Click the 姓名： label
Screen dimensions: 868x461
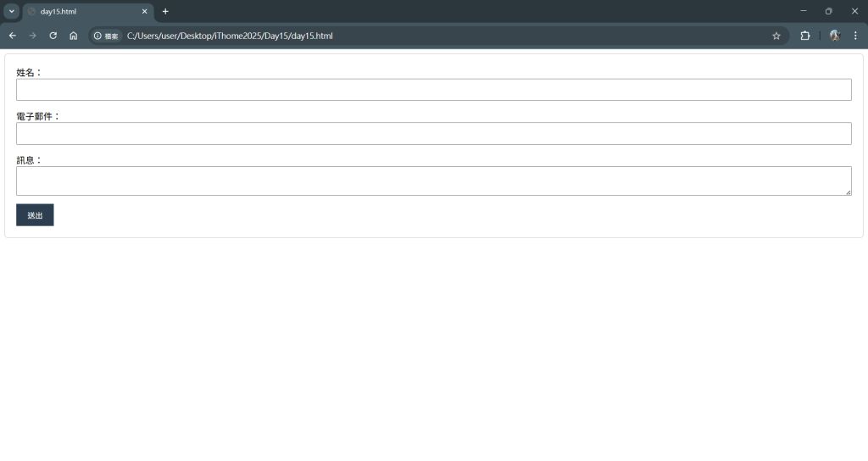29,73
